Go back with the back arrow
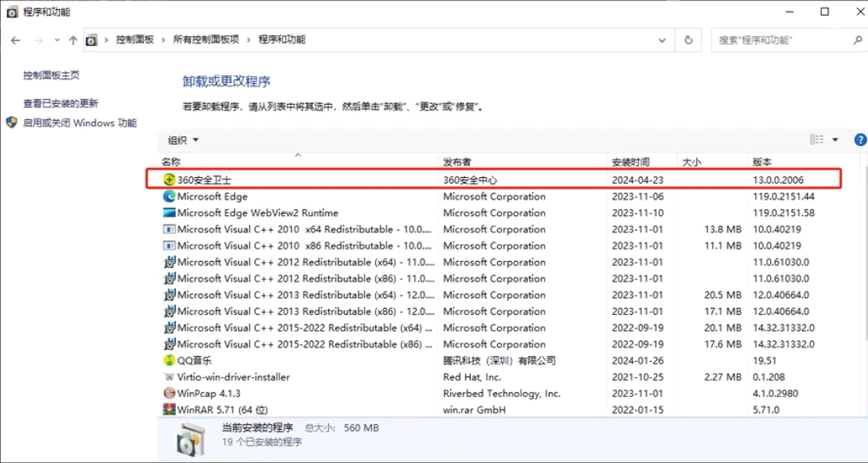 [16, 40]
